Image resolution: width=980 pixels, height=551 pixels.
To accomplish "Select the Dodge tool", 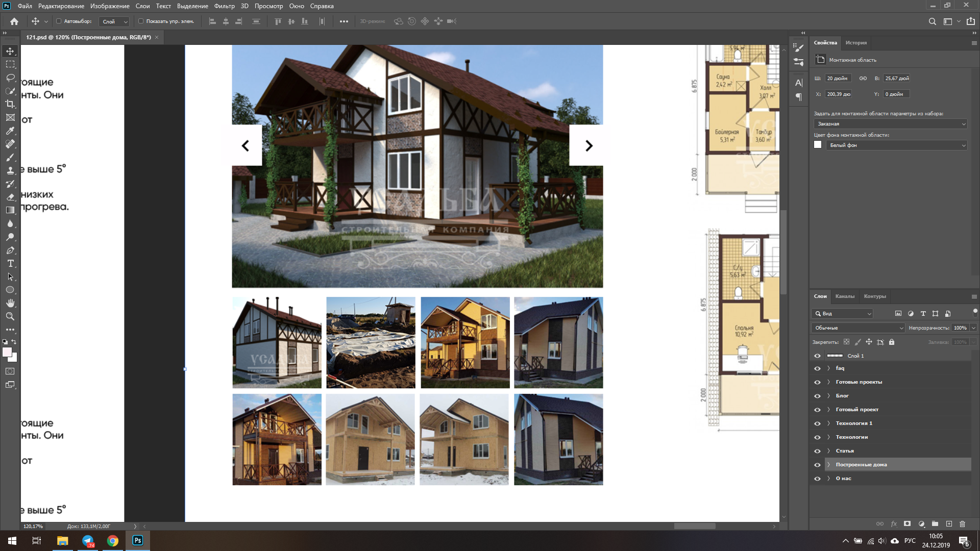I will tap(10, 237).
